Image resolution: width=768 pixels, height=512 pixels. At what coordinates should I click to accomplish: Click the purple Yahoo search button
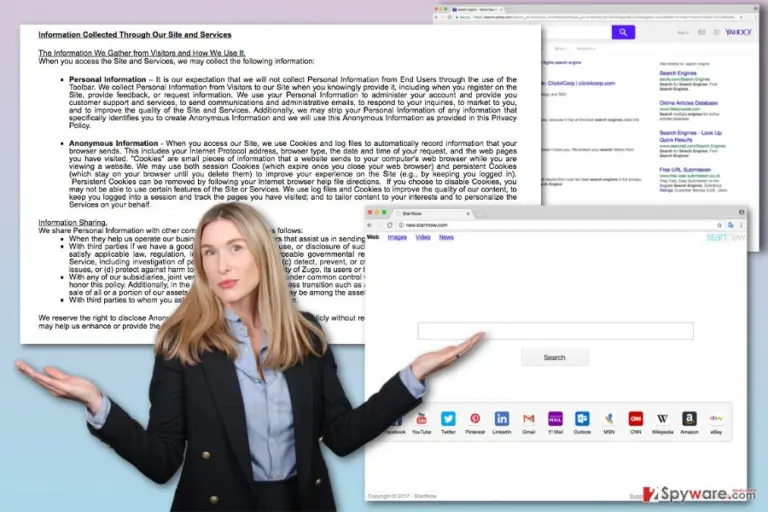click(x=623, y=32)
